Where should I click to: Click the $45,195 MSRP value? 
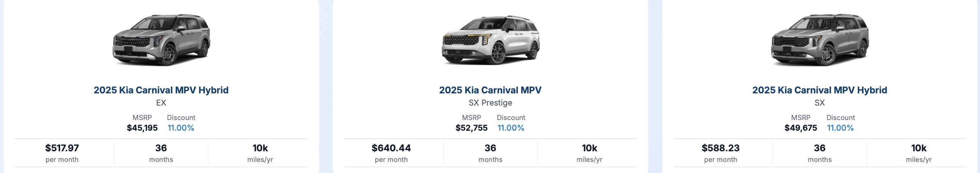coord(142,128)
